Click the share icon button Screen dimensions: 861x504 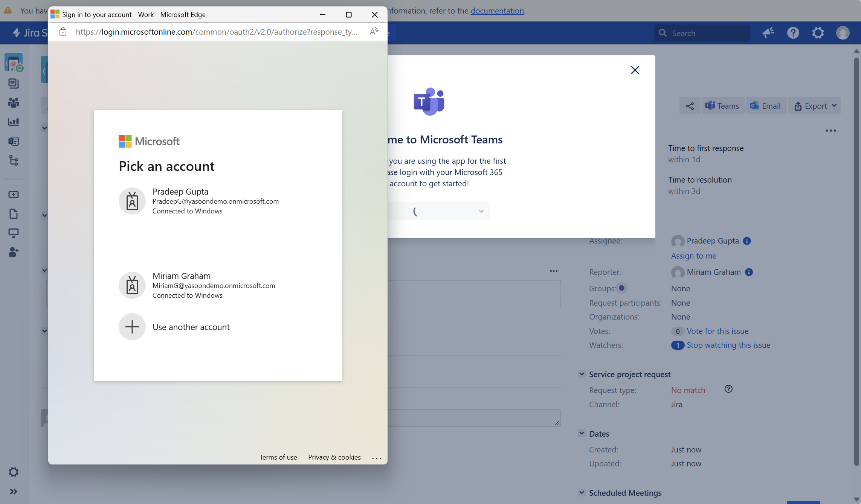tap(690, 106)
